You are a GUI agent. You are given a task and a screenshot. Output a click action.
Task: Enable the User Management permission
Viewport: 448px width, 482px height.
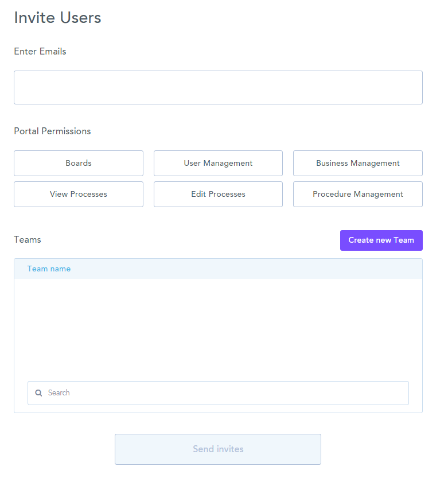[x=218, y=163]
